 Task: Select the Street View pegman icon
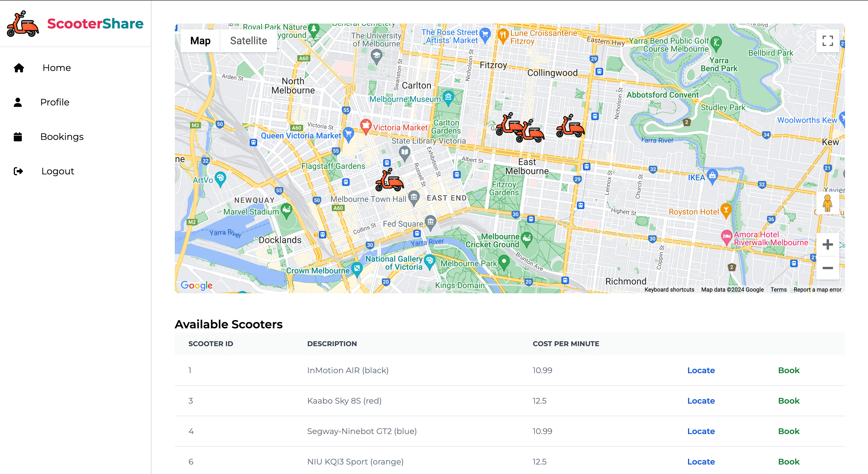pyautogui.click(x=828, y=203)
